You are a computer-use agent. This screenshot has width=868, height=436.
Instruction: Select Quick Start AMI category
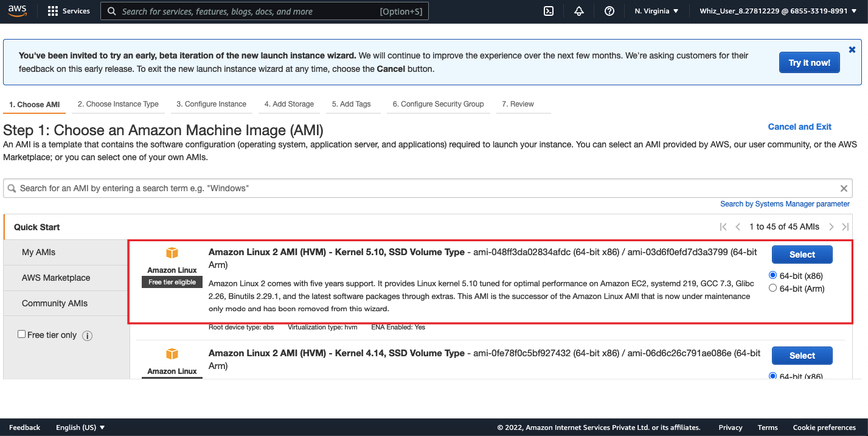37,227
